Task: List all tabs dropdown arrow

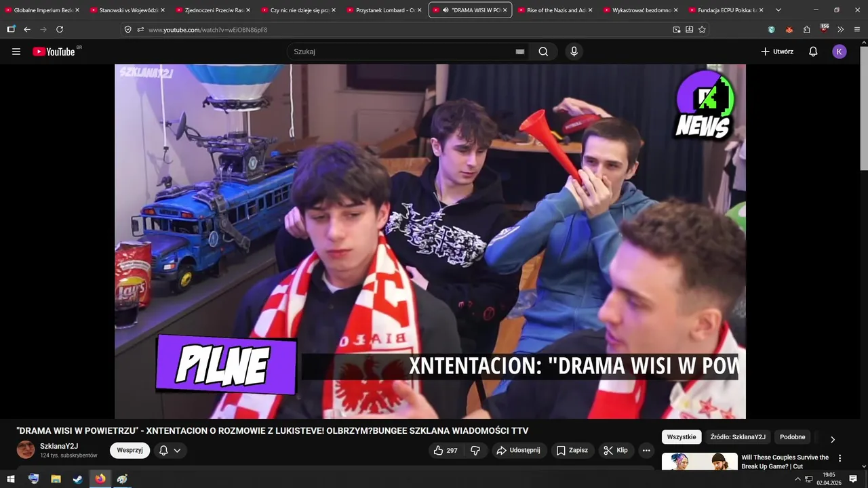Action: [x=778, y=10]
